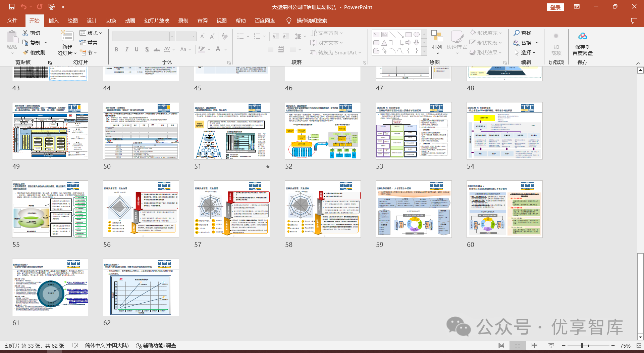
Task: Click the red Sign-in button
Action: coord(555,7)
